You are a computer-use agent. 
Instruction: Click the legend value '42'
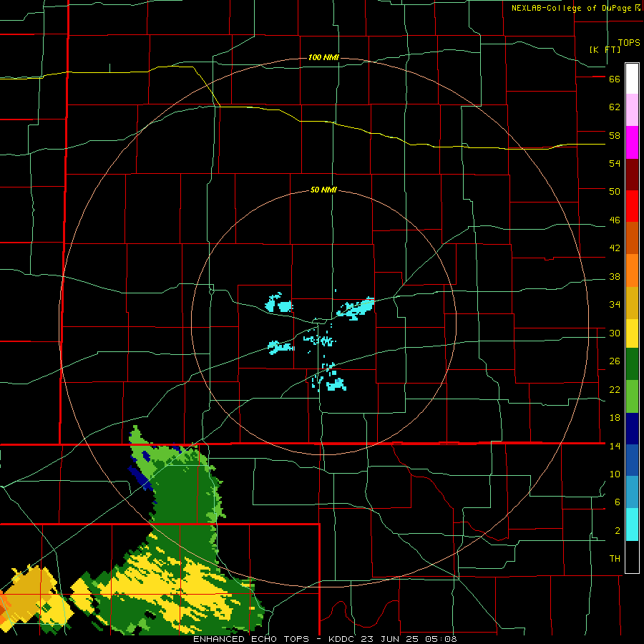(615, 248)
